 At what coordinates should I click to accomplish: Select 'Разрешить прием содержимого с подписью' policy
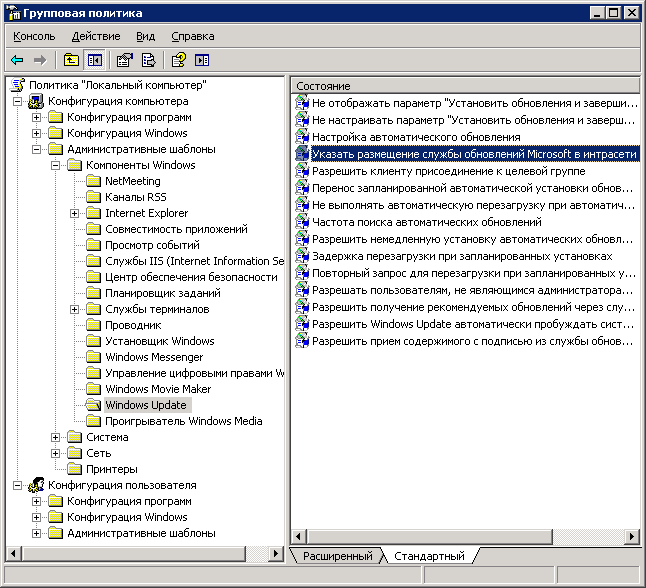pos(472,341)
